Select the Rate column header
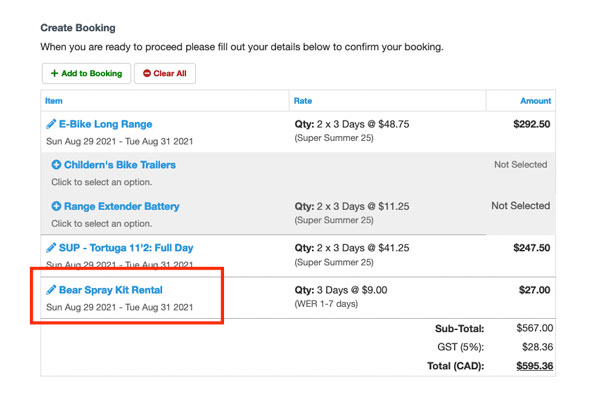This screenshot has width=600, height=400. (303, 101)
